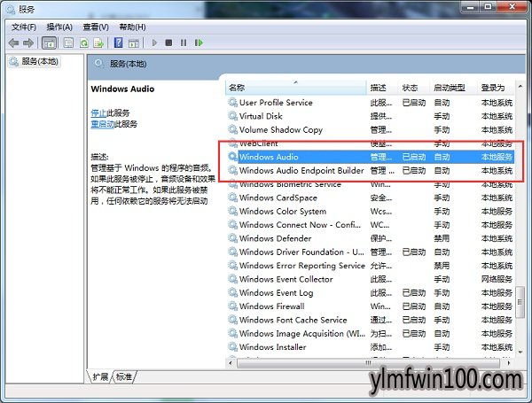The height and width of the screenshot is (403, 532).
Task: Click gear icon of Windows Event Log
Action: (232, 292)
